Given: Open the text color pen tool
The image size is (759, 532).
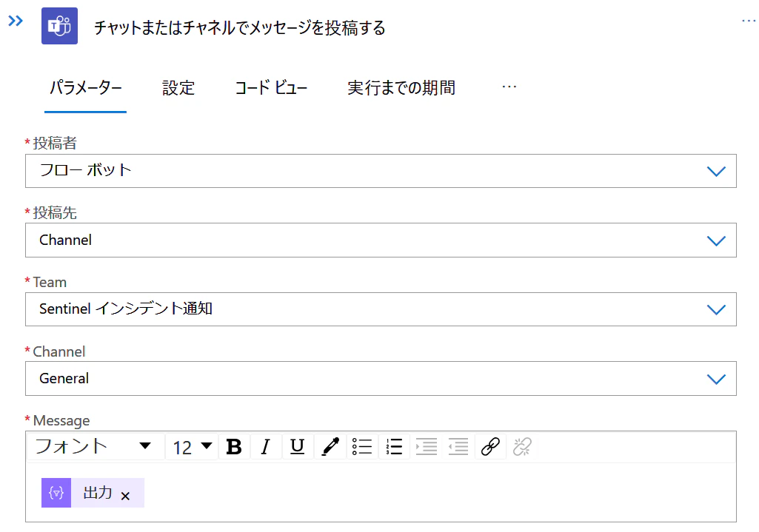Looking at the screenshot, I should (330, 446).
